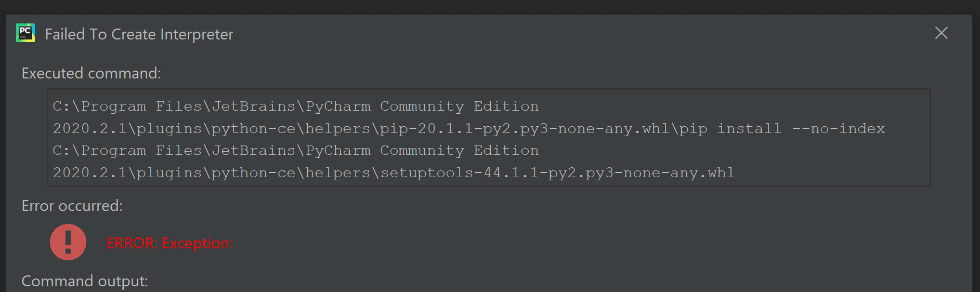Click the 'Command output:' label
This screenshot has height=292, width=980.
85,281
